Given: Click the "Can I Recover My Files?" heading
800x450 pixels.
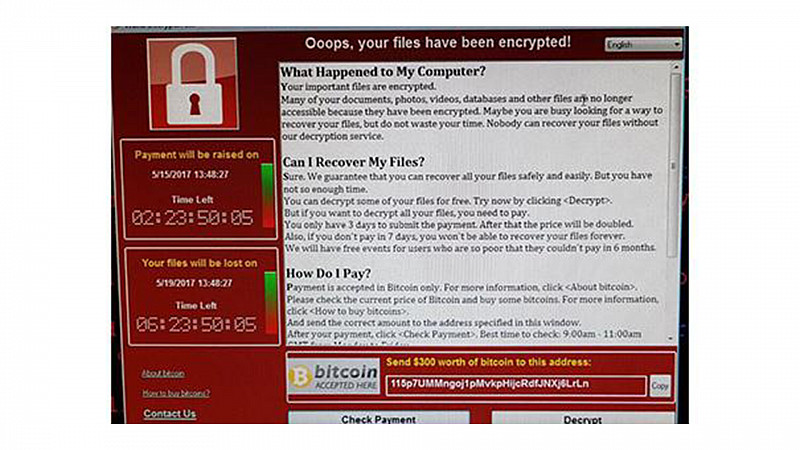Looking at the screenshot, I should [x=354, y=162].
